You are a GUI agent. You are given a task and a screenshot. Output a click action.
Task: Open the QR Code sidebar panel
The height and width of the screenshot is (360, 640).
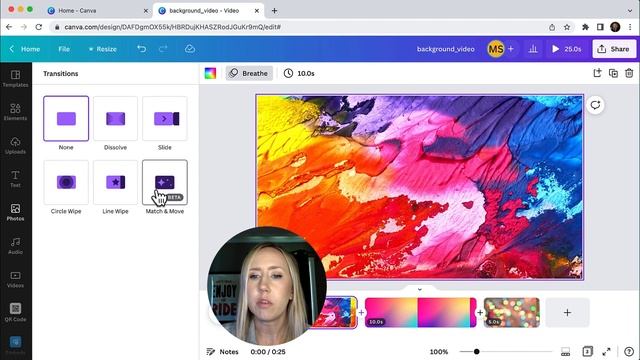16,313
